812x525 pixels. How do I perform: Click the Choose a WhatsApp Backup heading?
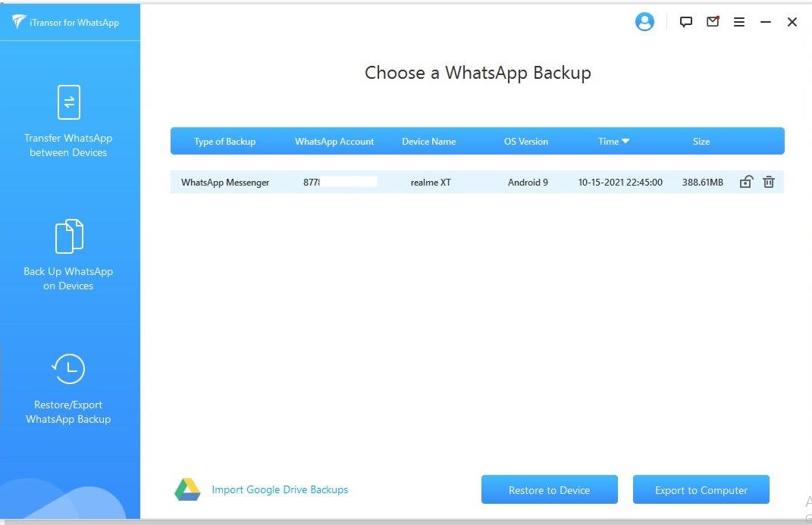pyautogui.click(x=478, y=73)
